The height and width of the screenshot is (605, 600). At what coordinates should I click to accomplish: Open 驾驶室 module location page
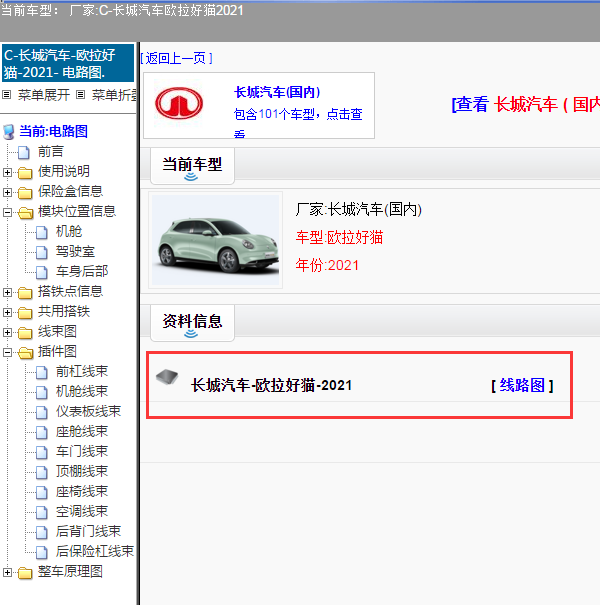click(x=75, y=252)
